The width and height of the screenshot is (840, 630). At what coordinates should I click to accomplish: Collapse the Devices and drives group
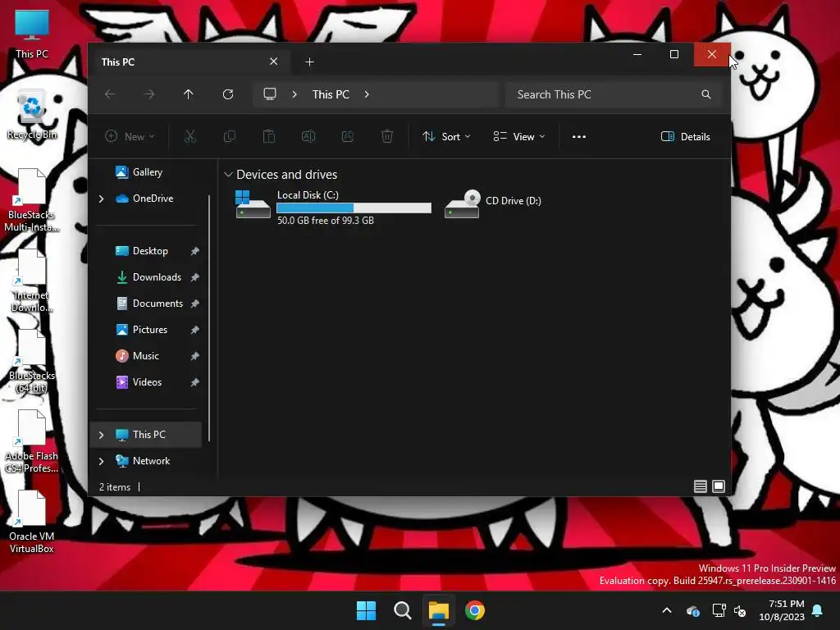228,175
